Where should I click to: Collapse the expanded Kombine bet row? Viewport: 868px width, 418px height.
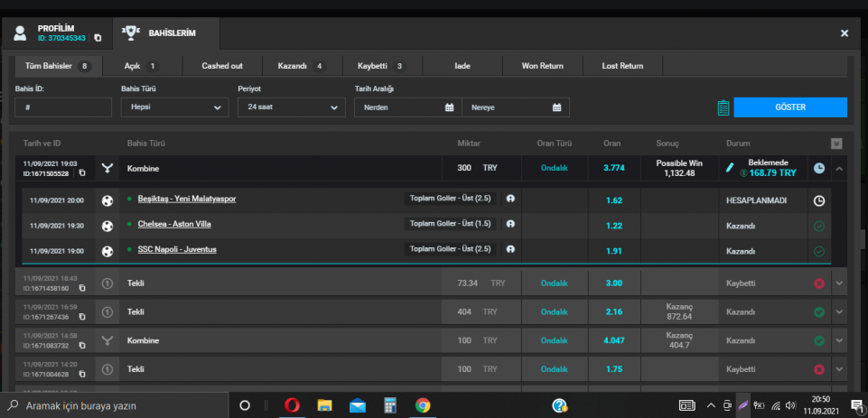coord(838,168)
